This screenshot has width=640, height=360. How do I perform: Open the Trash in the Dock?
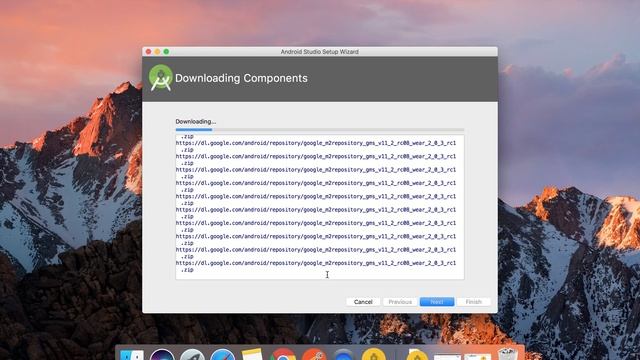507,354
